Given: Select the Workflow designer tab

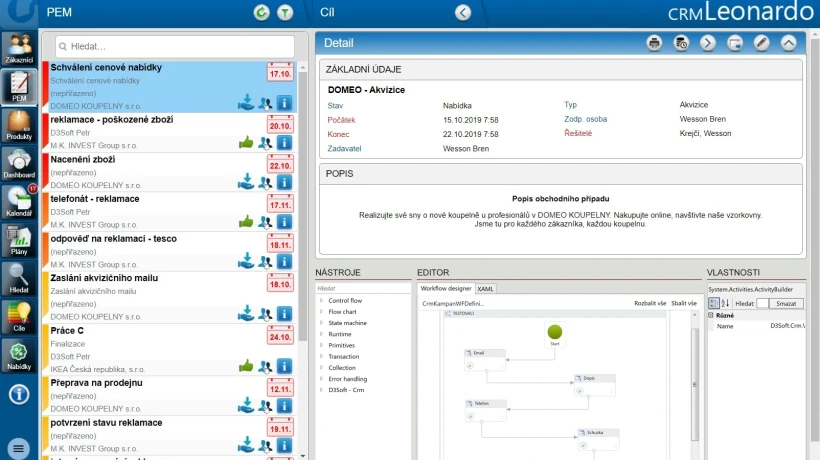Looking at the screenshot, I should click(446, 288).
